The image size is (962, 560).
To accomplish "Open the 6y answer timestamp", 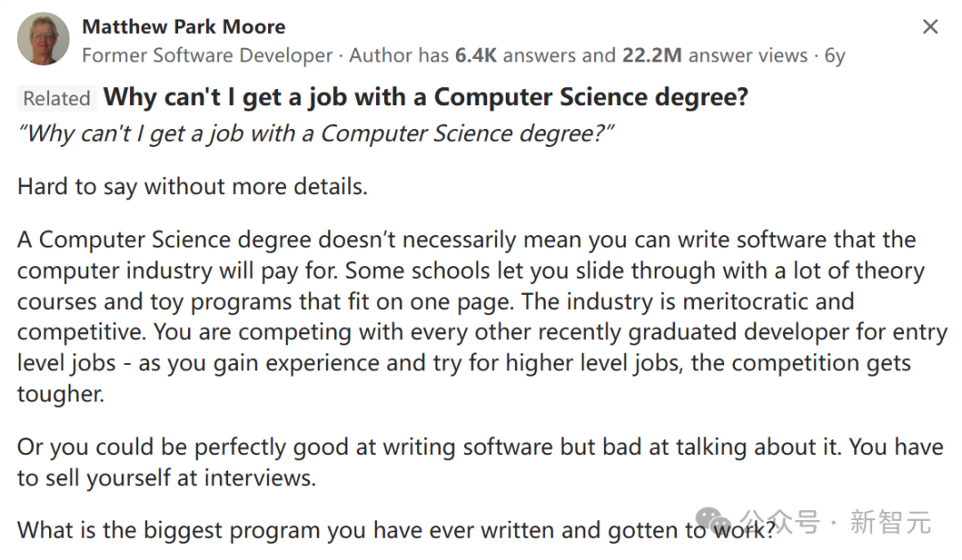I will coord(835,55).
